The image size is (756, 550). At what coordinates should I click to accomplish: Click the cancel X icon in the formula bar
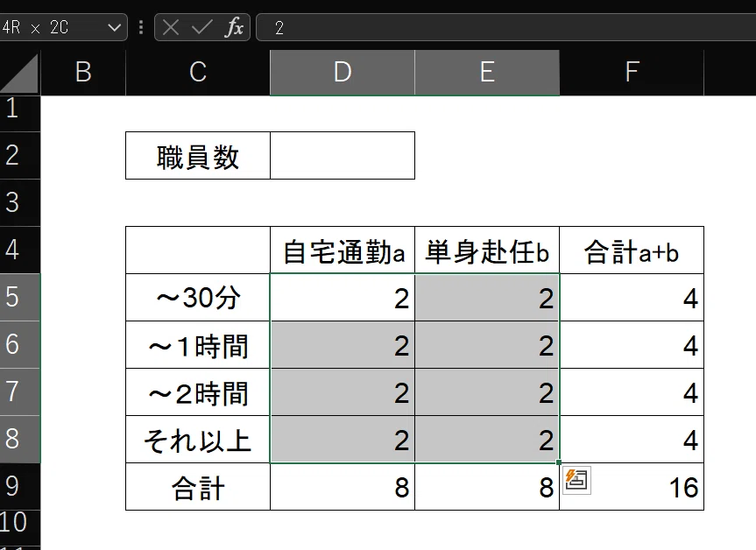(171, 27)
